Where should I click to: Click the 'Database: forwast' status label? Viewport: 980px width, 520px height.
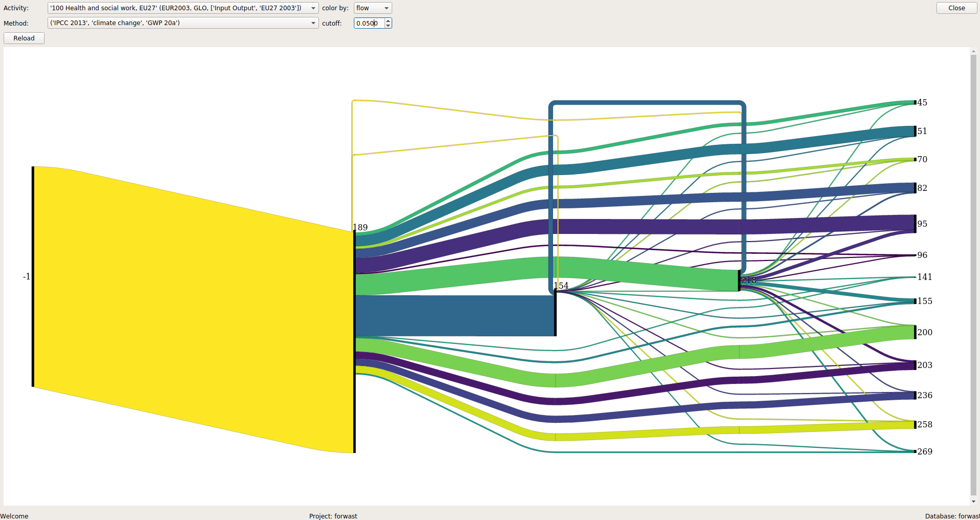(x=951, y=516)
